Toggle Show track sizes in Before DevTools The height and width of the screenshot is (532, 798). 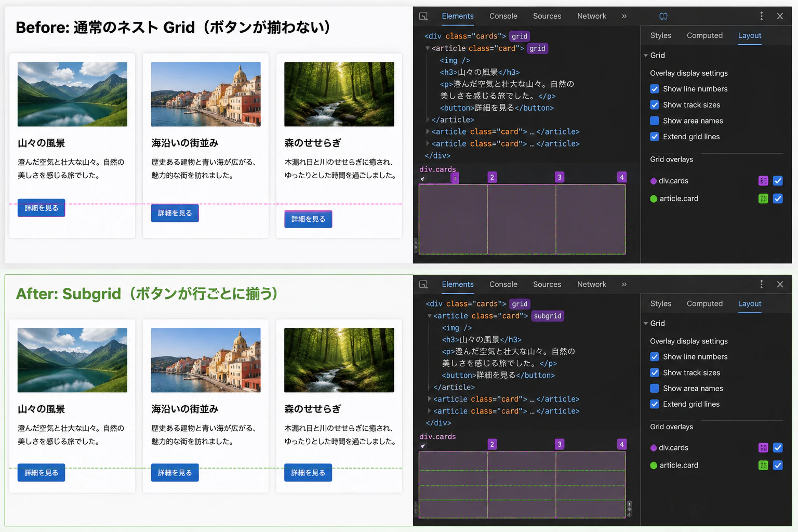pos(655,105)
